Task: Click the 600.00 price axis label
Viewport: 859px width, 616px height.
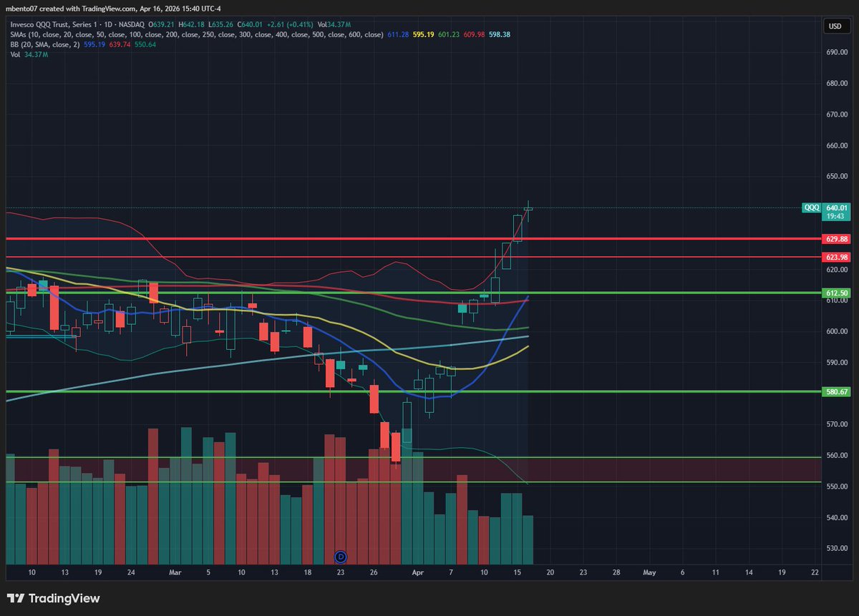Action: [x=836, y=332]
